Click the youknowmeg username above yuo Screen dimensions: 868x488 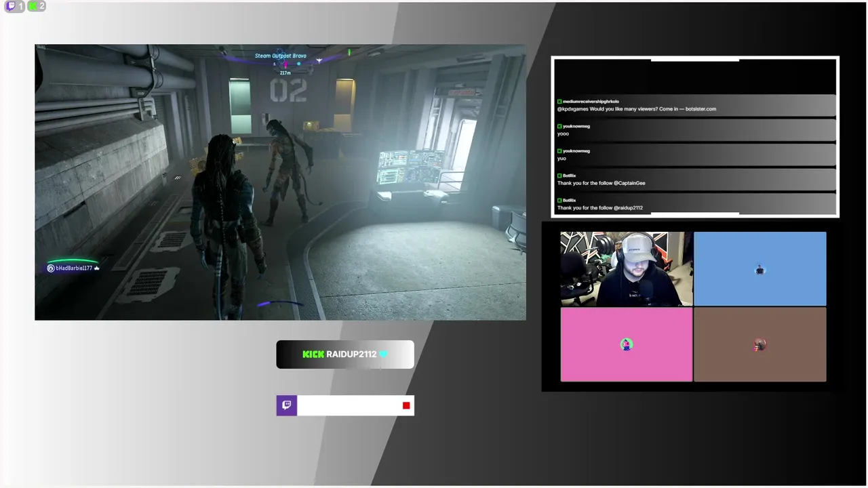click(576, 151)
